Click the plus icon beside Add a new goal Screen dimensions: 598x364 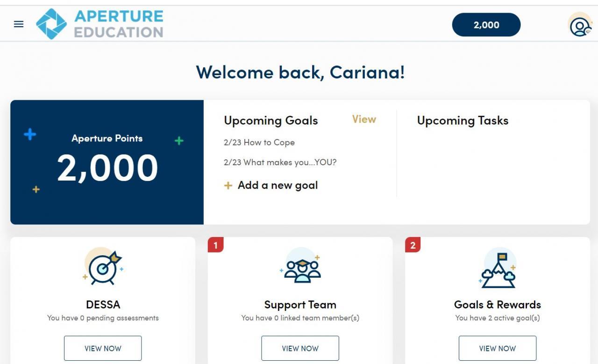pyautogui.click(x=228, y=186)
